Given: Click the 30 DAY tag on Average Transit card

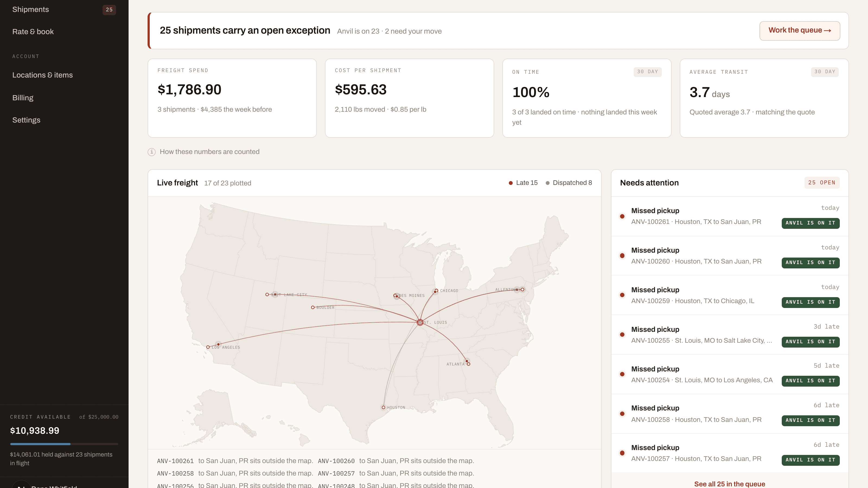Looking at the screenshot, I should click(x=825, y=72).
